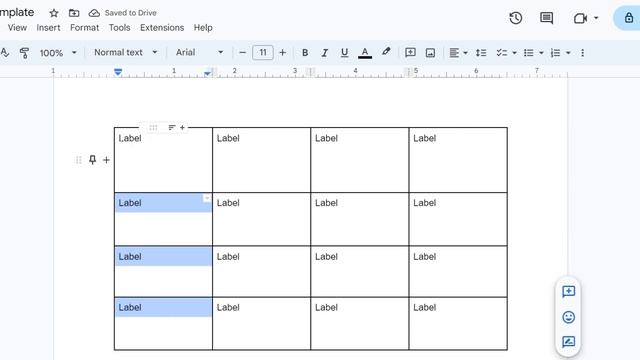Open the text color picker
Image resolution: width=640 pixels, height=360 pixels.
(x=365, y=53)
